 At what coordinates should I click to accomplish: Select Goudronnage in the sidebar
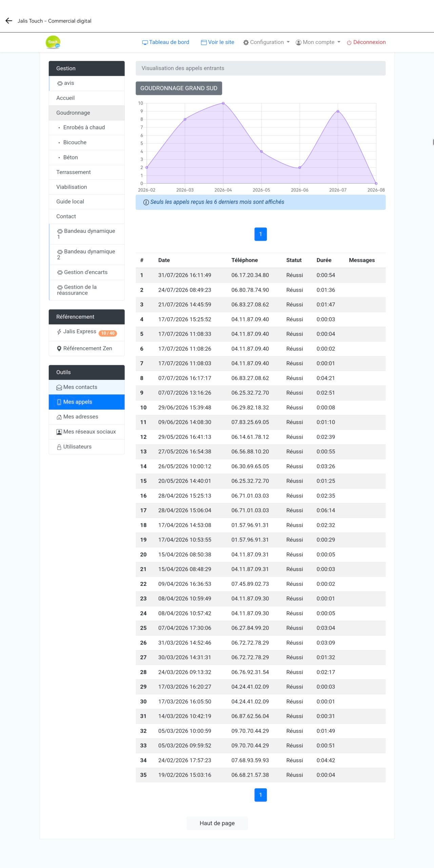87,113
